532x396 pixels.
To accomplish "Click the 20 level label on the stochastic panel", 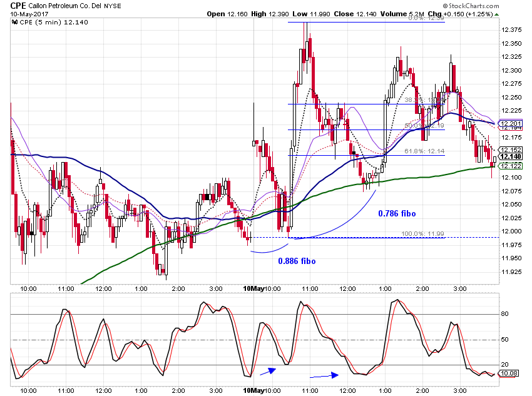I will pyautogui.click(x=505, y=365).
